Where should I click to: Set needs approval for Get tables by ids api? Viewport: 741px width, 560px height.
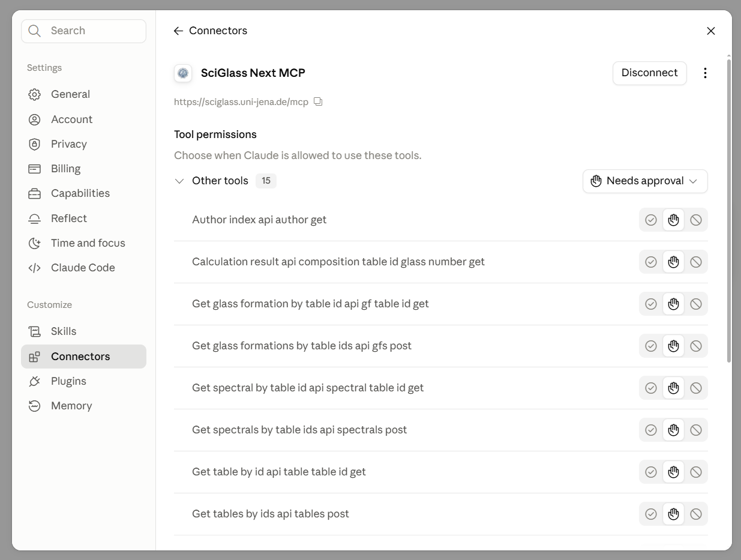click(673, 514)
